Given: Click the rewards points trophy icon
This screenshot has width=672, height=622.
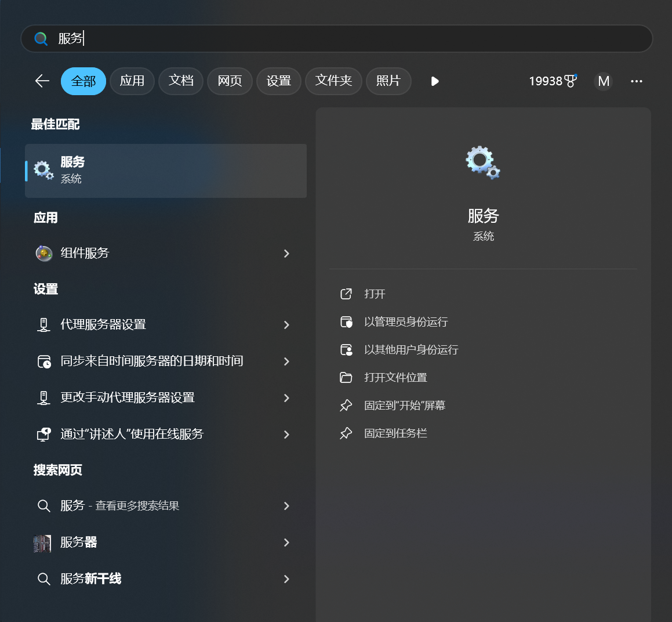Looking at the screenshot, I should click(x=571, y=81).
